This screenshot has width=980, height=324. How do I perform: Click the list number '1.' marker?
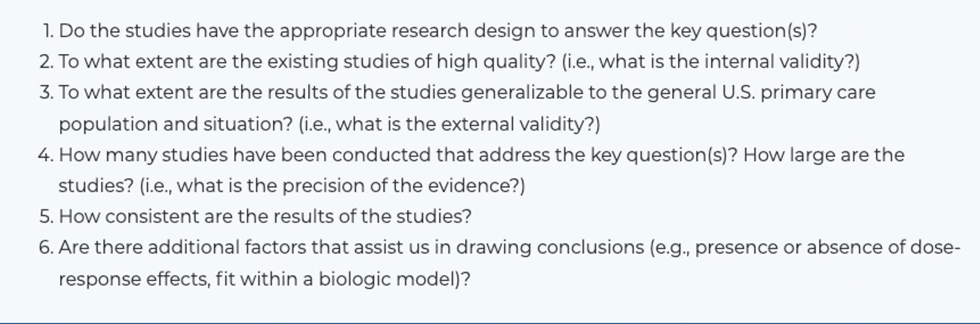(x=48, y=31)
